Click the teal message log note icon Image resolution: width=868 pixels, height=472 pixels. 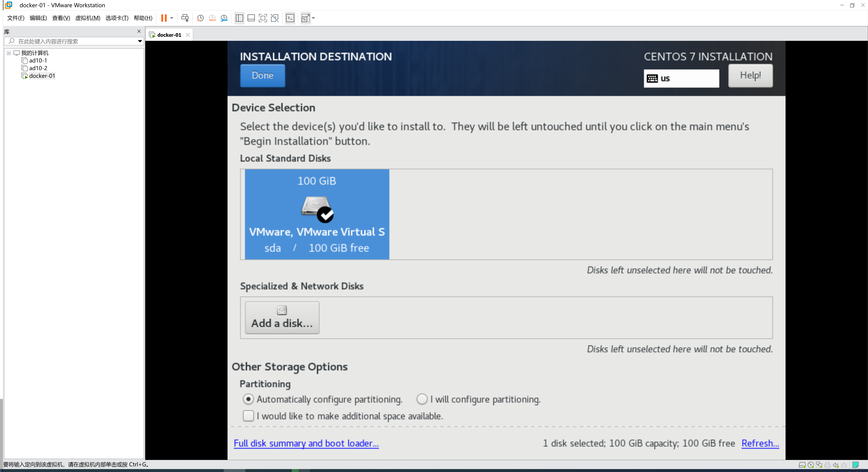[856, 465]
